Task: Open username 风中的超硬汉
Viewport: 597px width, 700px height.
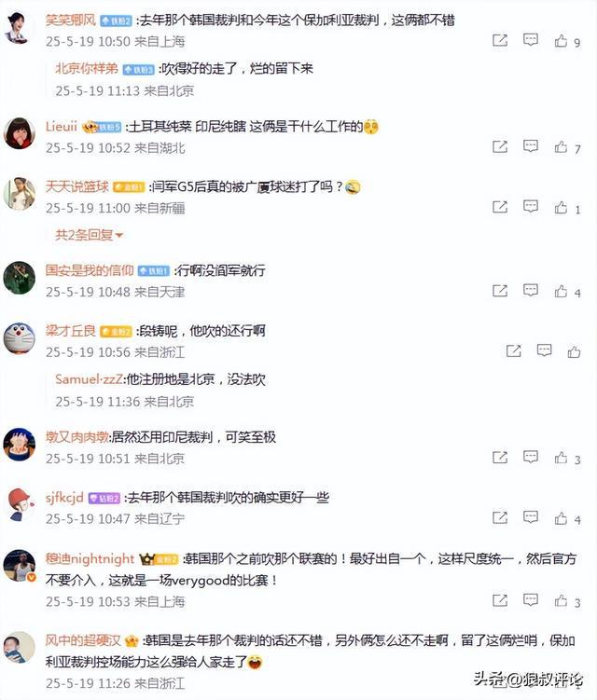Action: [x=83, y=640]
